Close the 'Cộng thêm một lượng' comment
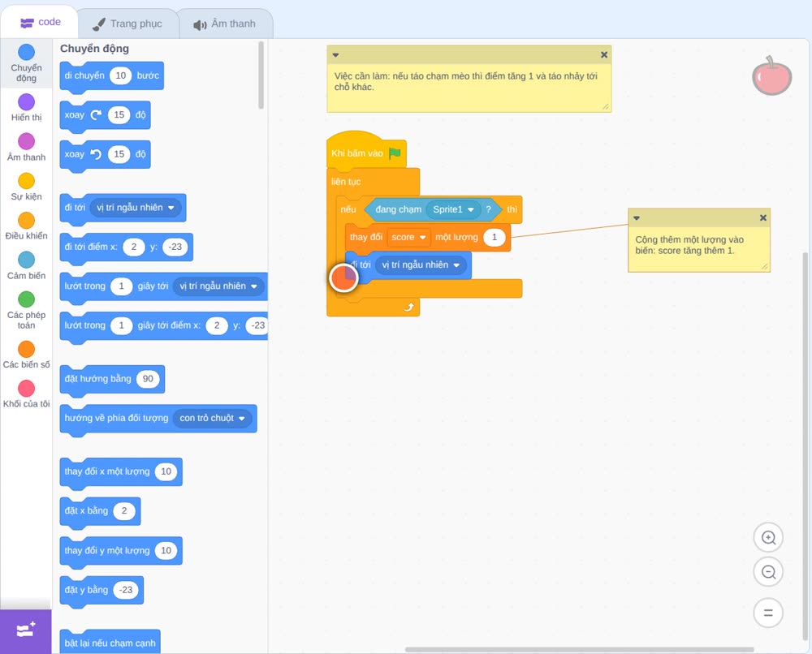The image size is (812, 654). point(762,217)
